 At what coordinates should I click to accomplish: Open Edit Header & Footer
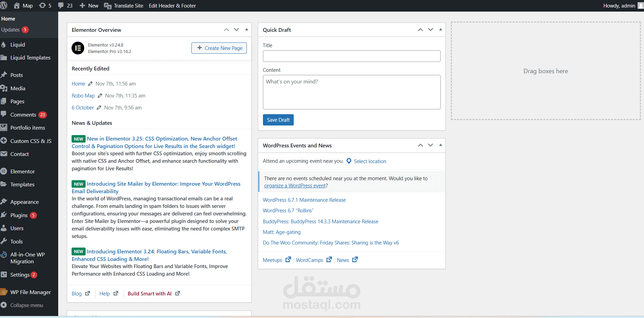(172, 5)
